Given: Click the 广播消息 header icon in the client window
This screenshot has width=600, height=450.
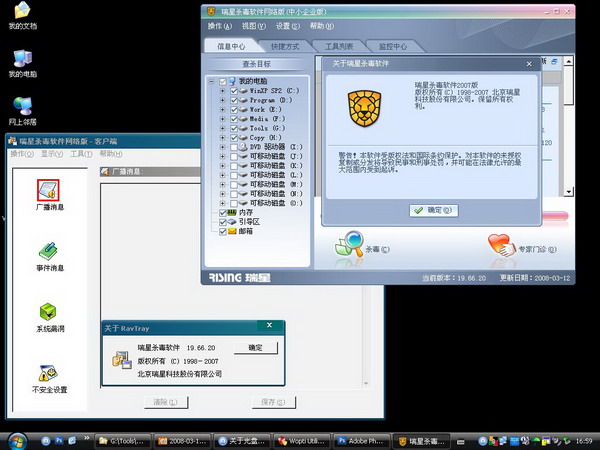Looking at the screenshot, I should (105, 172).
